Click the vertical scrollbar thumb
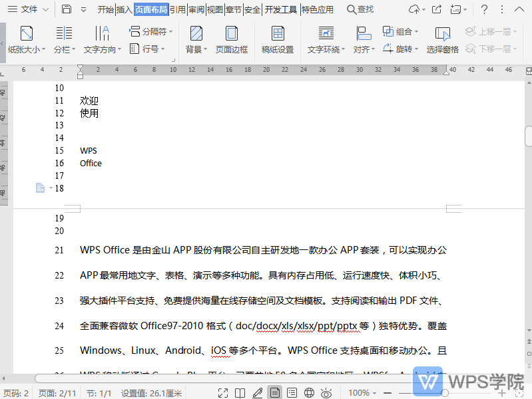532x399 pixels. point(528,136)
